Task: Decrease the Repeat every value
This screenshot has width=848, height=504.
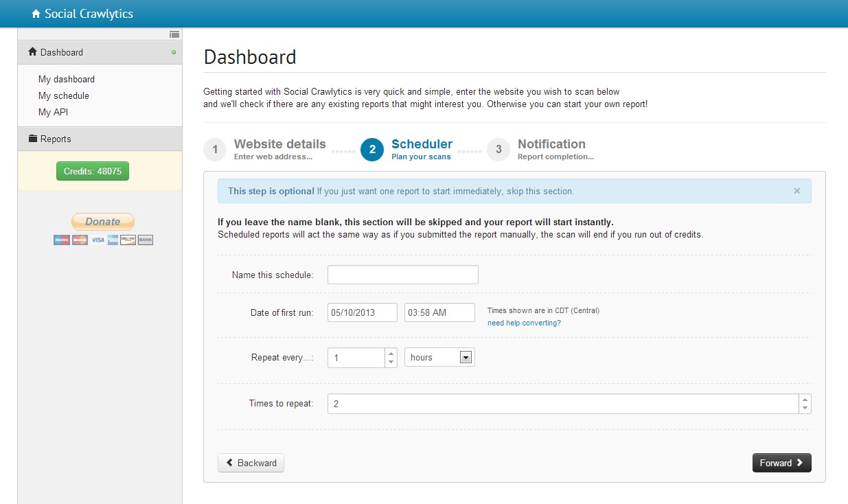Action: click(391, 363)
